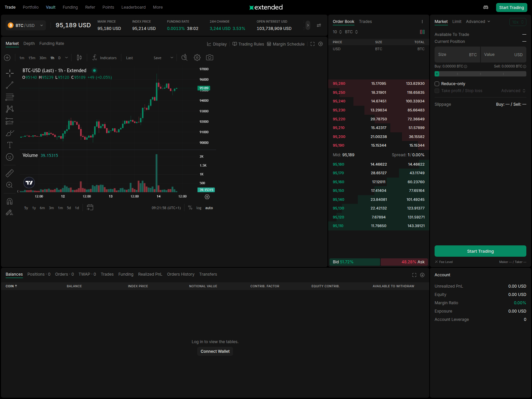The width and height of the screenshot is (532, 399).
Task: Select the pattern drawing tool
Action: click(x=10, y=109)
